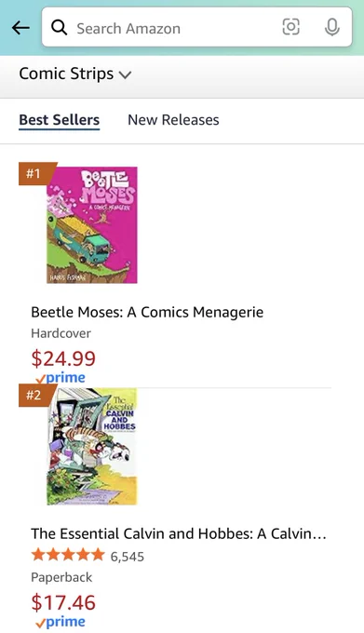The height and width of the screenshot is (633, 364).
Task: Tap the magnifying glass search icon
Action: pyautogui.click(x=59, y=27)
